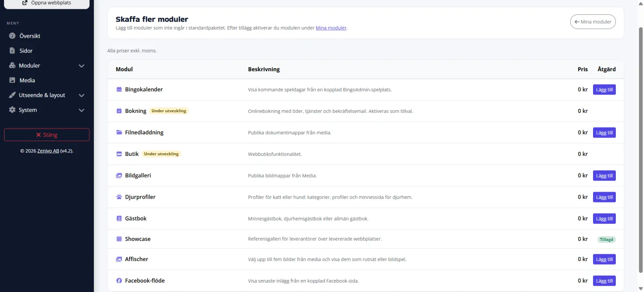Expand the Utseende & layout chevron
The width and height of the screenshot is (644, 292).
(x=81, y=95)
